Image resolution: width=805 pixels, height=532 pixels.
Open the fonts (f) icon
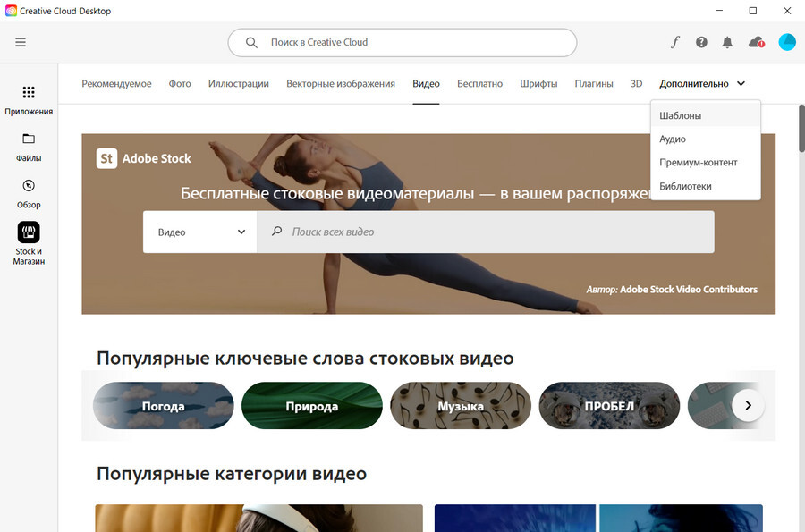pyautogui.click(x=675, y=42)
